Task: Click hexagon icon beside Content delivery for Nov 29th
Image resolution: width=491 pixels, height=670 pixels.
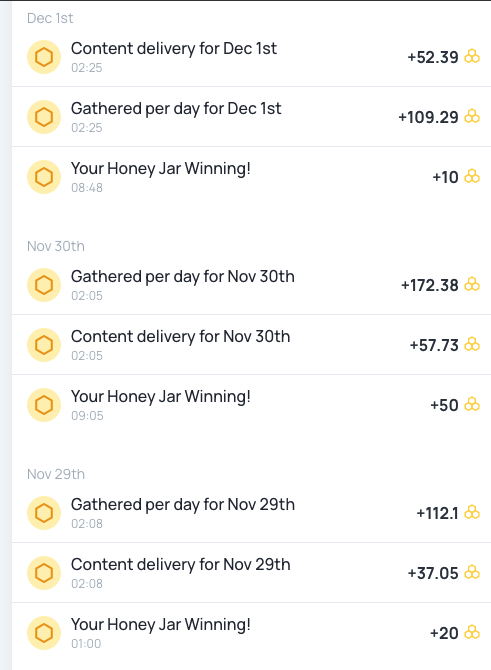Action: (44, 573)
